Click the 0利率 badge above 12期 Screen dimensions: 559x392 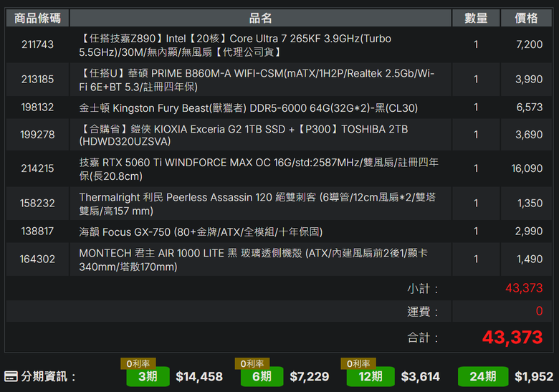(x=358, y=363)
